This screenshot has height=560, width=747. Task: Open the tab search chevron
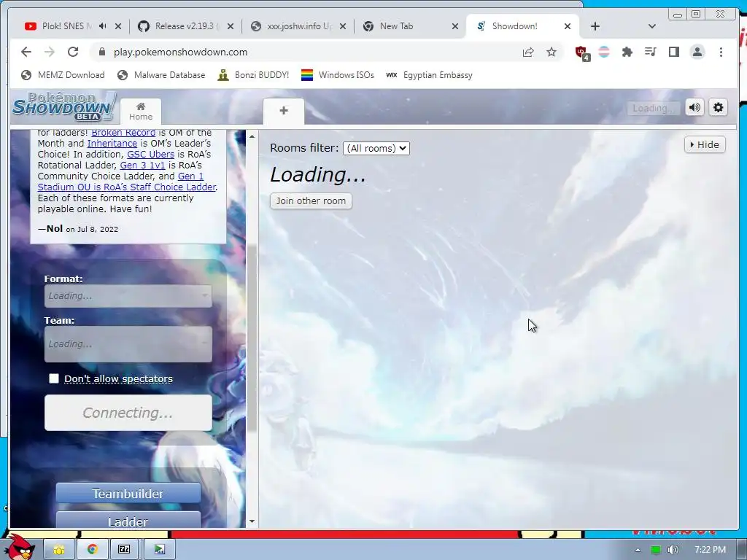click(x=652, y=26)
